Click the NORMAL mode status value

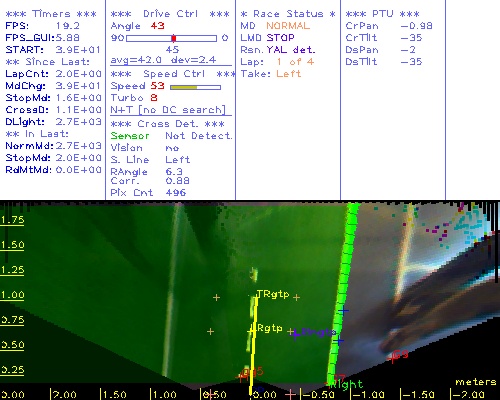click(x=288, y=26)
